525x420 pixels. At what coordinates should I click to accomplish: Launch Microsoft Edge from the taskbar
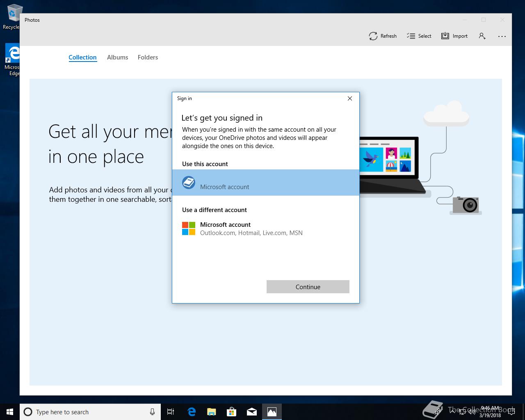click(192, 412)
